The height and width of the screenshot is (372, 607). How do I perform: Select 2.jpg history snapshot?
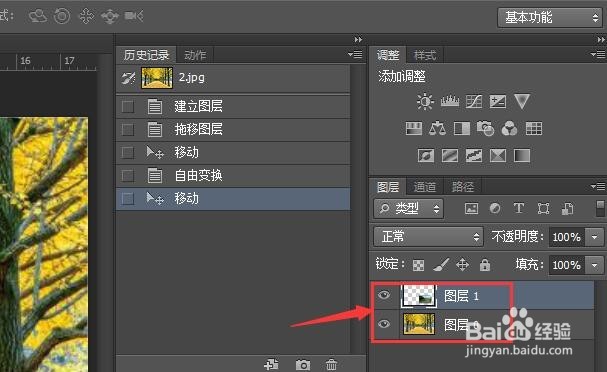click(233, 78)
